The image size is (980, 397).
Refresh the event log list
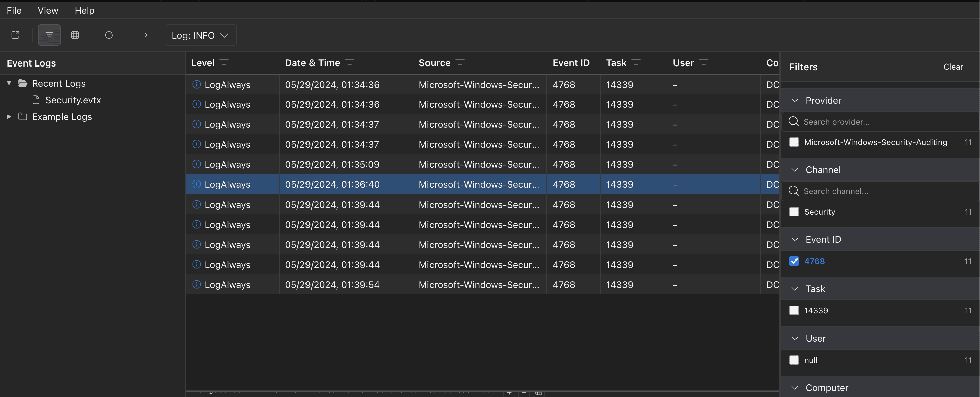coord(109,35)
